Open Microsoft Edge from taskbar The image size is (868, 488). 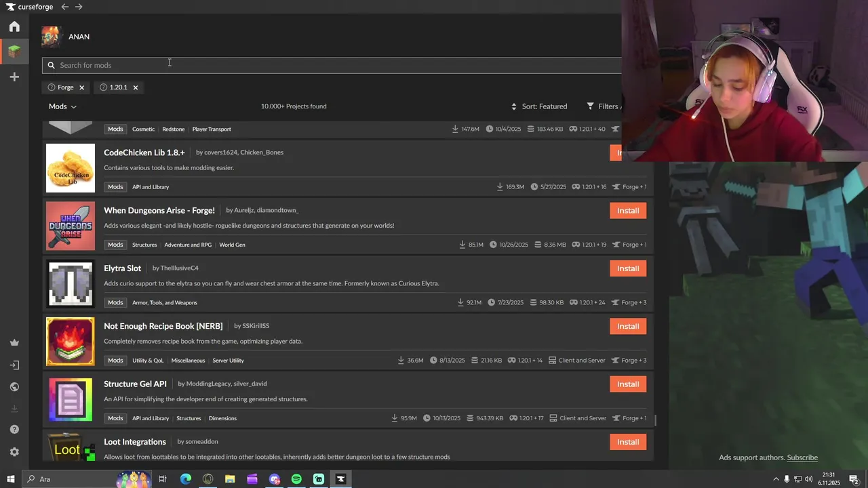tap(186, 479)
